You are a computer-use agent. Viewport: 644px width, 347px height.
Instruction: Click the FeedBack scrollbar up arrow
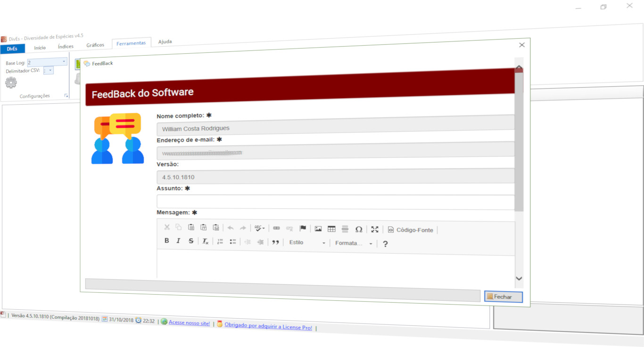519,68
